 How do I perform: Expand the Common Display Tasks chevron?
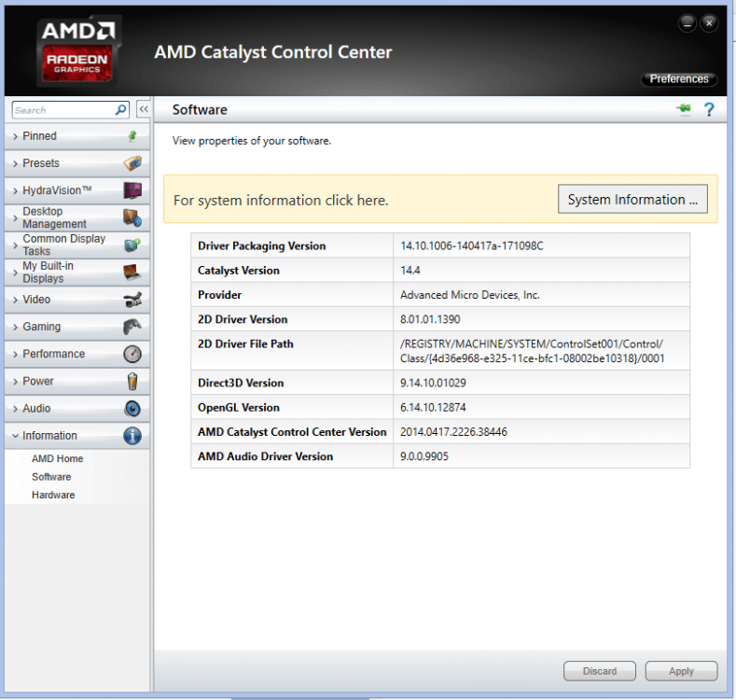(16, 245)
